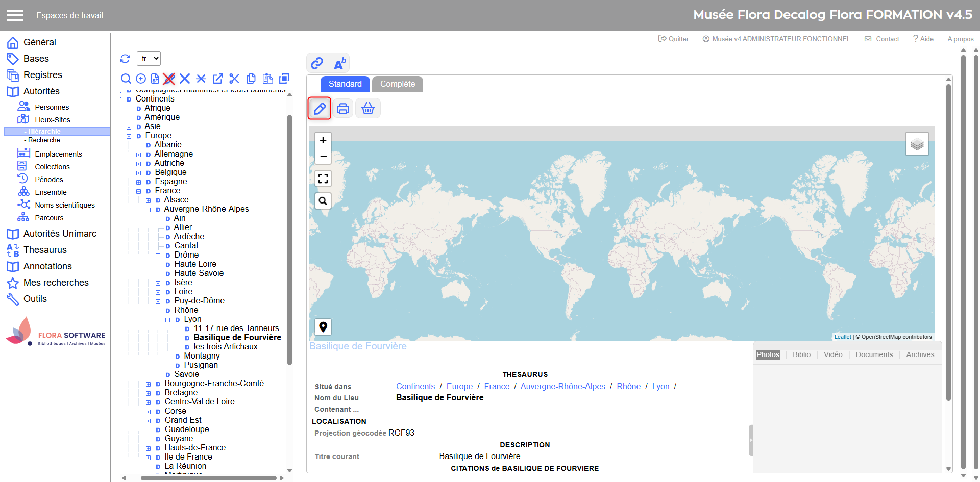This screenshot has height=482, width=980.
Task: Click the map marker pin button
Action: [323, 327]
